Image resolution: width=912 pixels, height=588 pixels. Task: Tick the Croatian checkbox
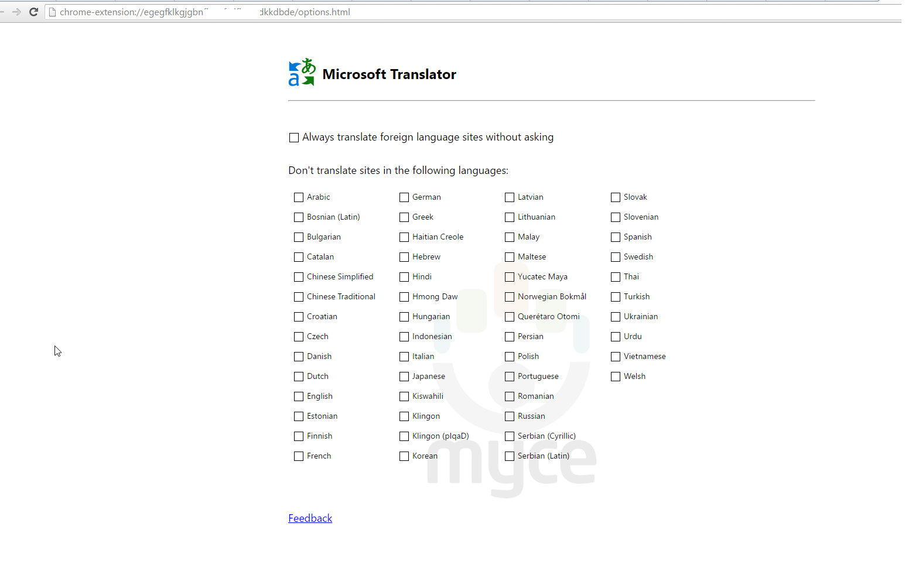click(299, 317)
